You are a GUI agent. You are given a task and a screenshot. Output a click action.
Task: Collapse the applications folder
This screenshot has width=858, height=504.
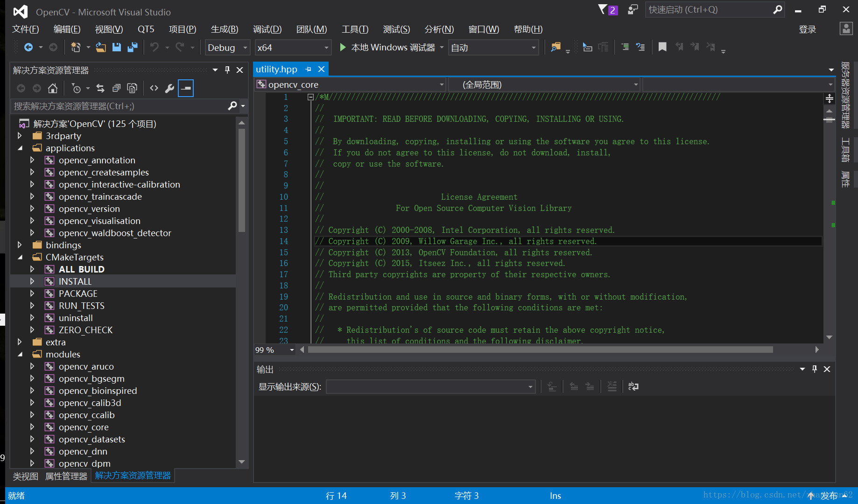point(20,148)
